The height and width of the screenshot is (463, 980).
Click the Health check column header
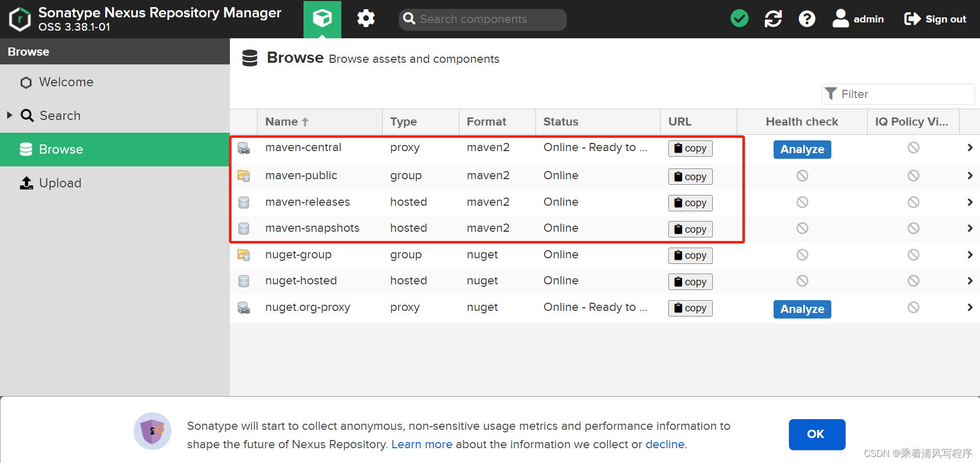point(802,122)
